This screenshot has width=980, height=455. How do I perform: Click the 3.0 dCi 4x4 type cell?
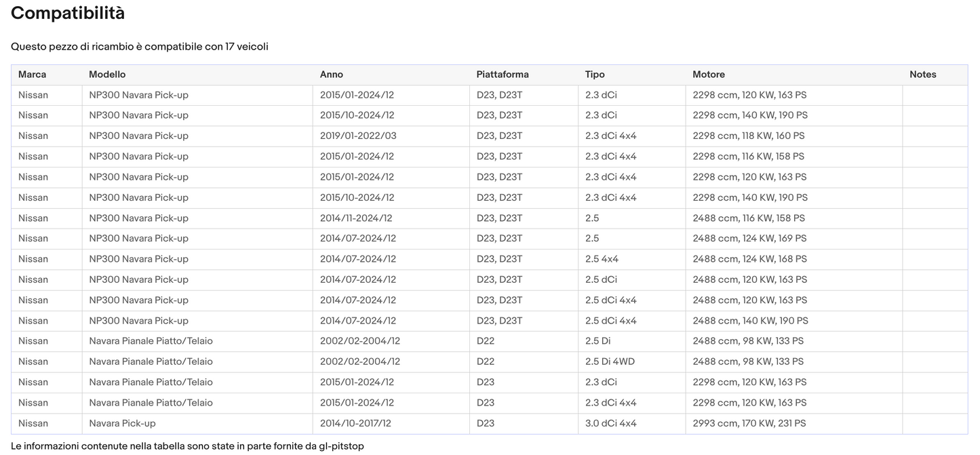610,423
